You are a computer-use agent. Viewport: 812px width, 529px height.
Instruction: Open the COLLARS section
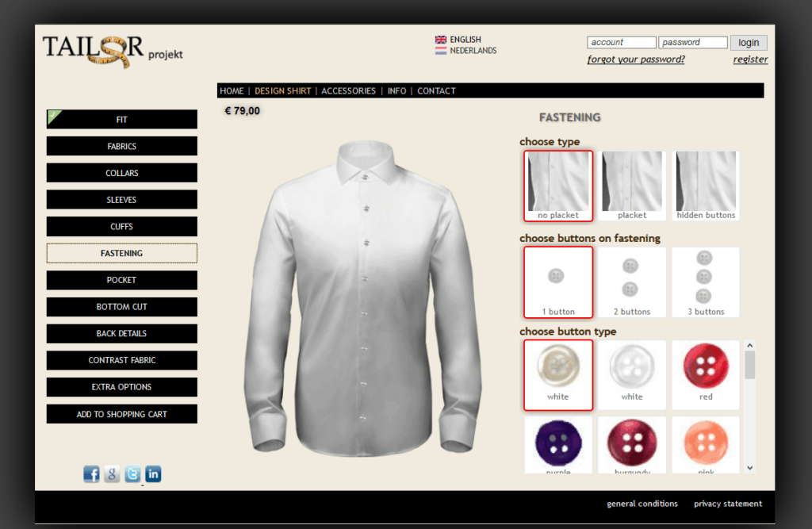122,173
